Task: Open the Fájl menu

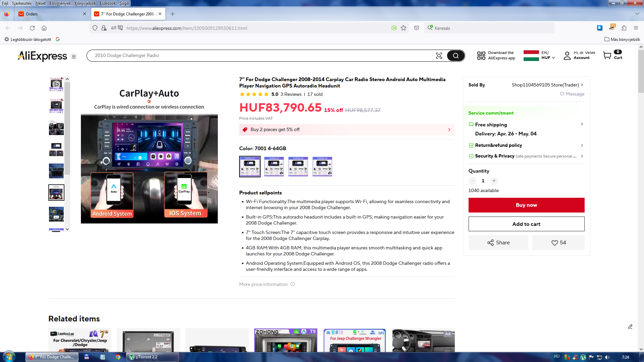Action: 5,3
